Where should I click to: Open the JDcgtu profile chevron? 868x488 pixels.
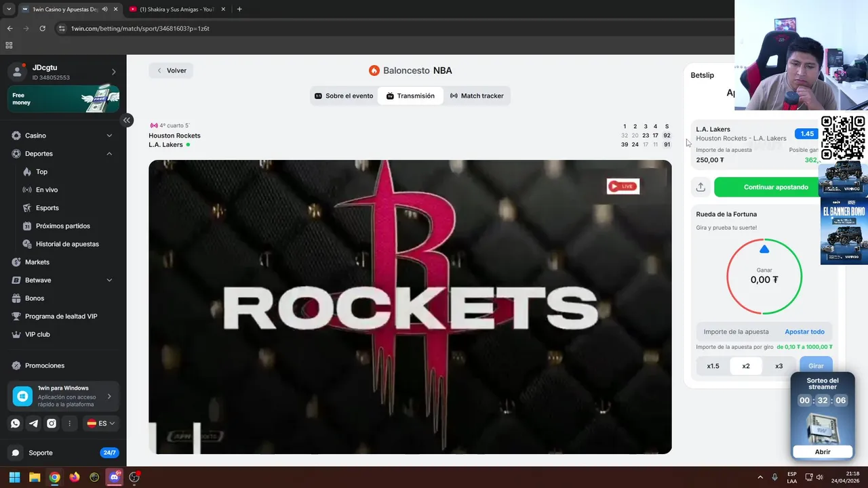click(113, 72)
